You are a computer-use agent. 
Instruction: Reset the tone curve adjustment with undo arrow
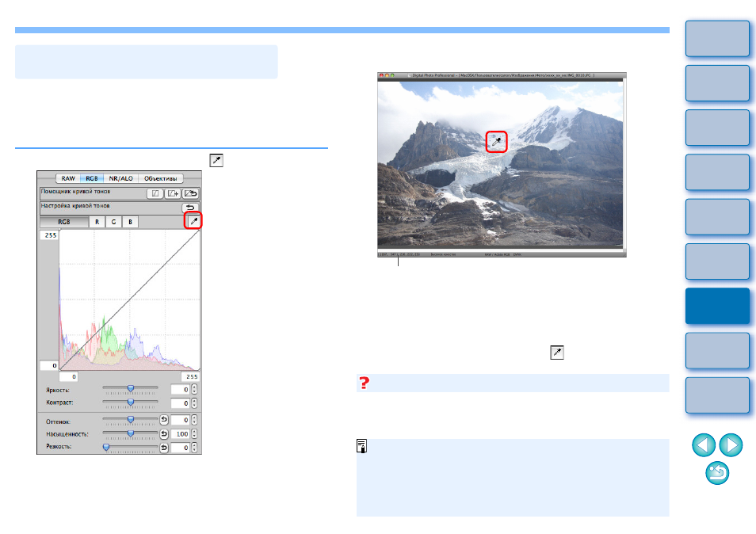pos(190,208)
